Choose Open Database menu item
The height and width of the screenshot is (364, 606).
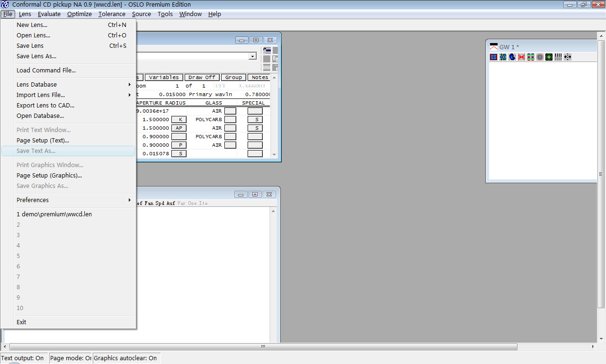pos(68,116)
